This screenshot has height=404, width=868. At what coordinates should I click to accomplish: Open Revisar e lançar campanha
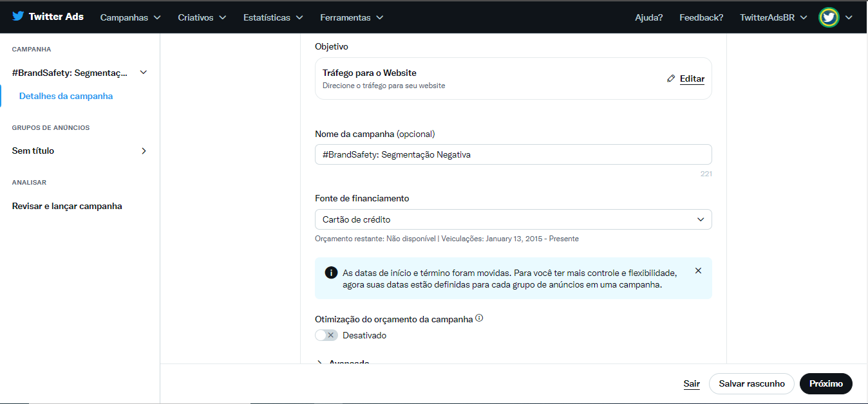click(x=67, y=206)
